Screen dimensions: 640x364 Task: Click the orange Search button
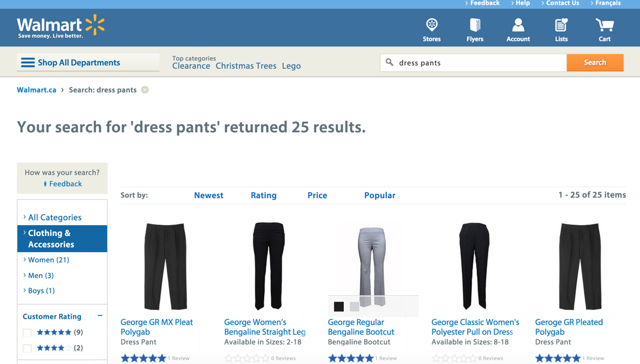[x=595, y=62]
